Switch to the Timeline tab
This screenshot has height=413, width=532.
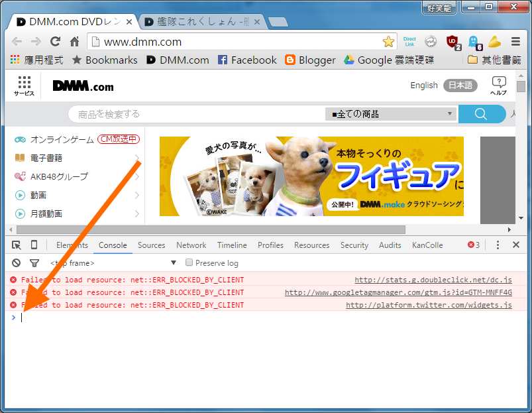pyautogui.click(x=232, y=245)
